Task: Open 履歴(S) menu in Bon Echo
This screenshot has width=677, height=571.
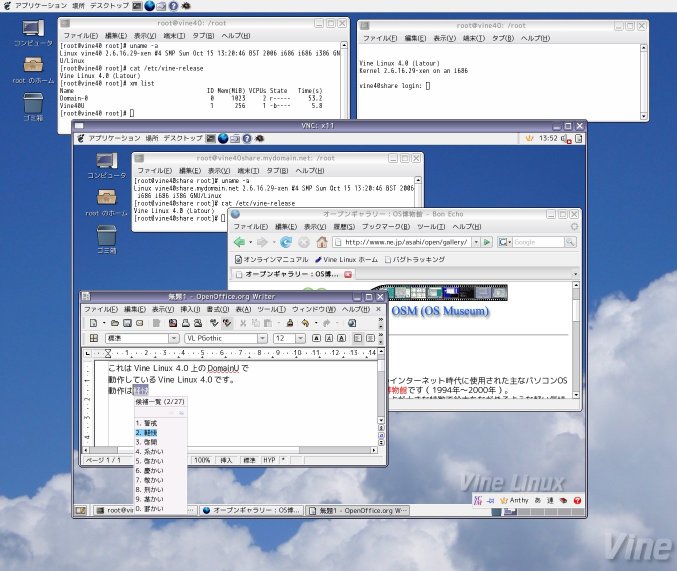Action: 344,226
